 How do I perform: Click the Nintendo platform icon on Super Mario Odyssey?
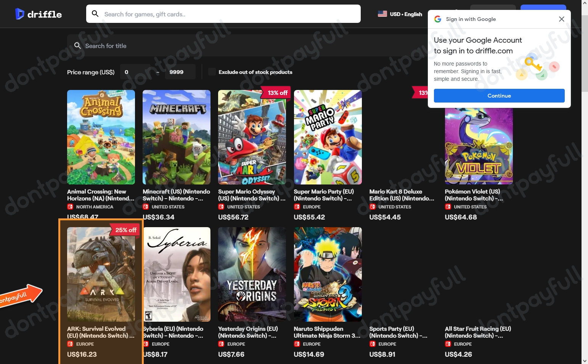click(221, 207)
